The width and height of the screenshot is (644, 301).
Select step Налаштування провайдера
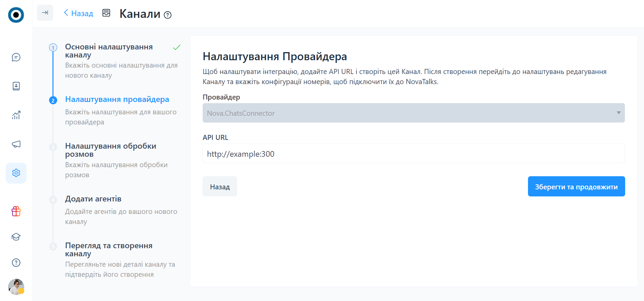pyautogui.click(x=117, y=100)
